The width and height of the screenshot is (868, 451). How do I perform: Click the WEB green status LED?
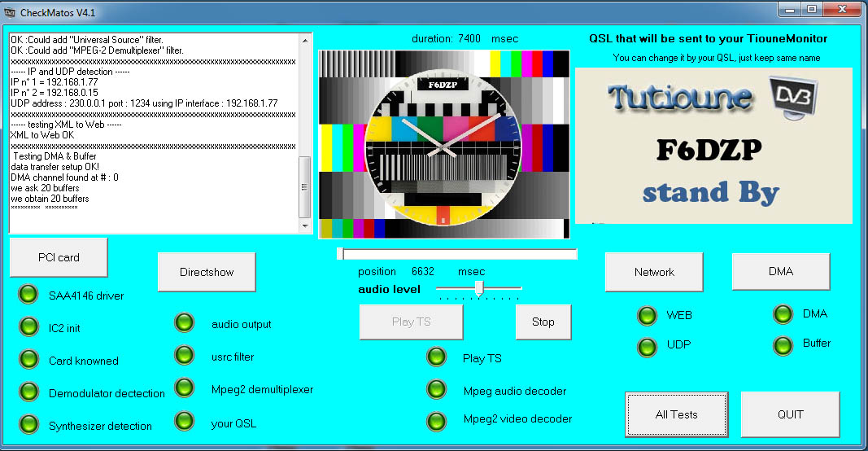[647, 316]
